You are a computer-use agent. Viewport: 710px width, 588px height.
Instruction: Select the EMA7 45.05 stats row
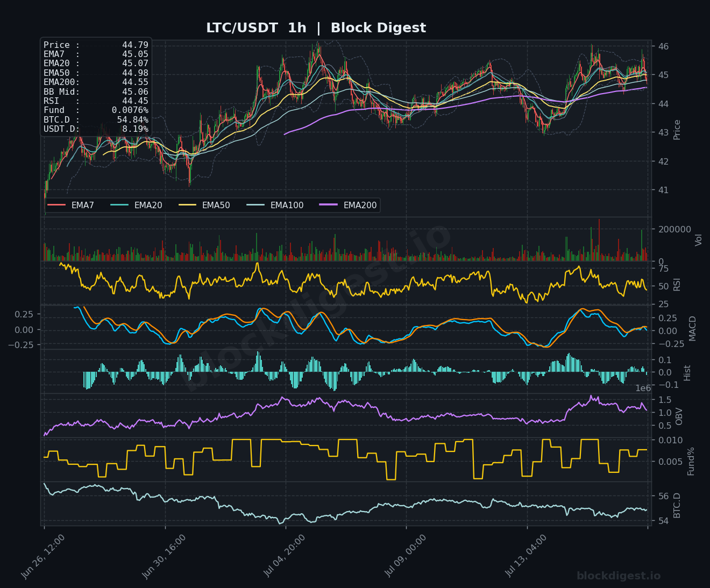point(96,54)
